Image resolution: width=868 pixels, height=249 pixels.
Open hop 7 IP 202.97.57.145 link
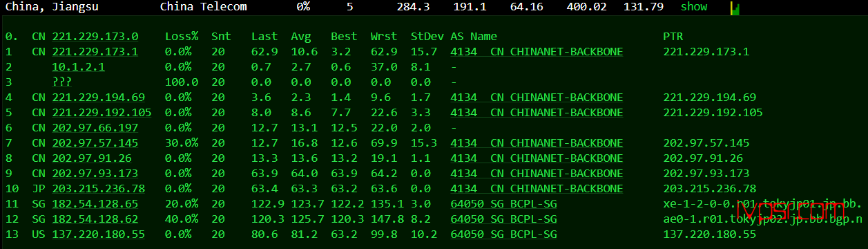tap(95, 142)
